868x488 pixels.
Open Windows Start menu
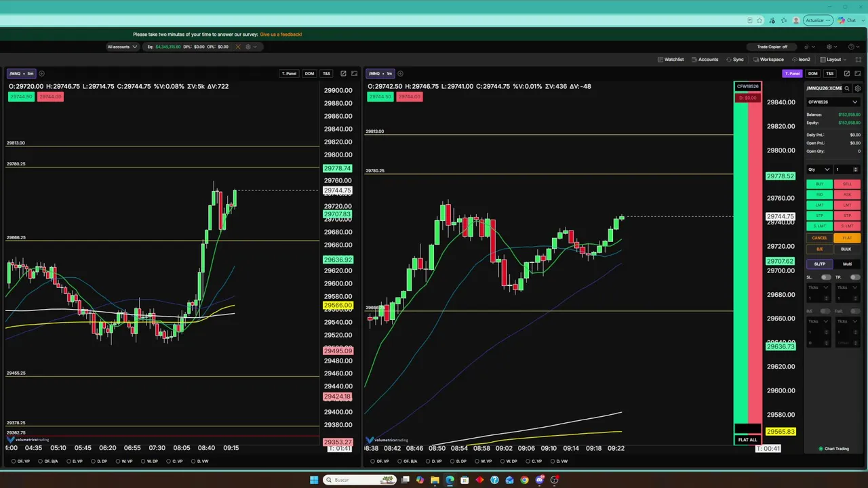(x=314, y=480)
